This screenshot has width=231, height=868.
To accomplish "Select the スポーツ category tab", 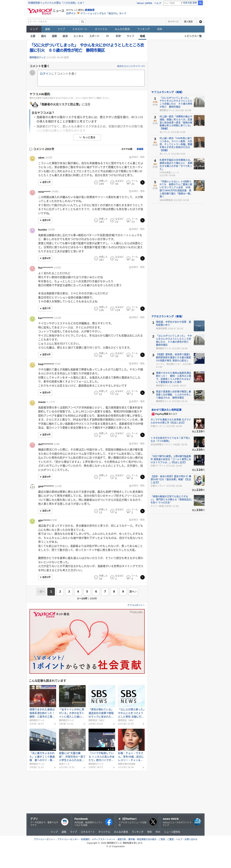I will [x=94, y=36].
